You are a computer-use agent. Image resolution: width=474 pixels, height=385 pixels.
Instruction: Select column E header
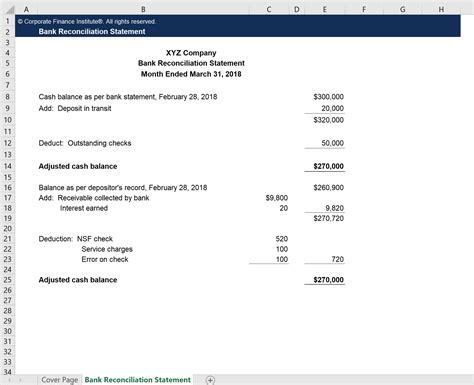pos(324,9)
